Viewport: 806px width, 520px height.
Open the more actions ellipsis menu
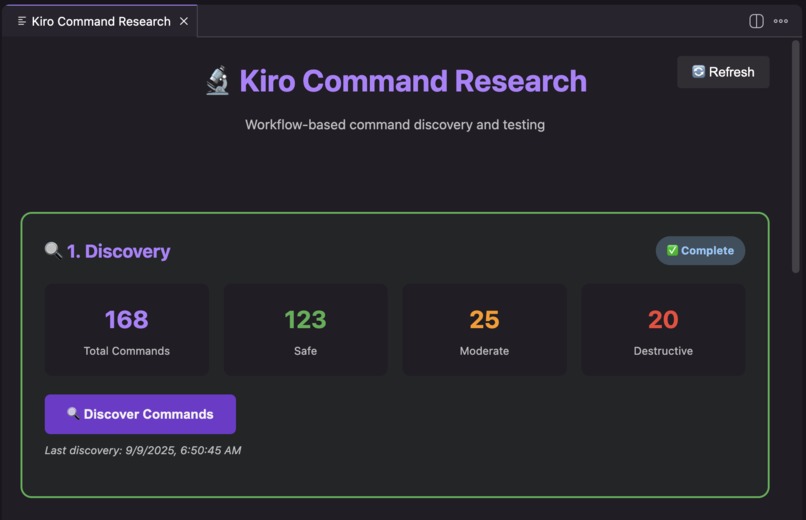point(781,21)
